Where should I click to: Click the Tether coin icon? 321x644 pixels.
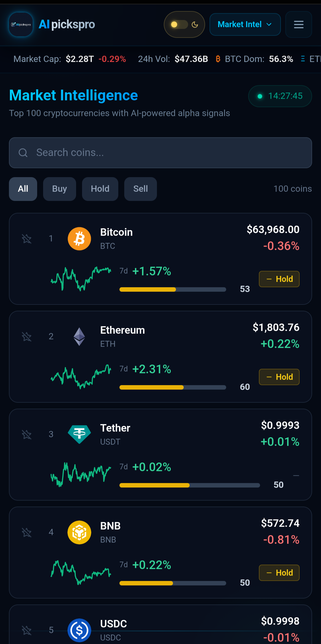(79, 434)
